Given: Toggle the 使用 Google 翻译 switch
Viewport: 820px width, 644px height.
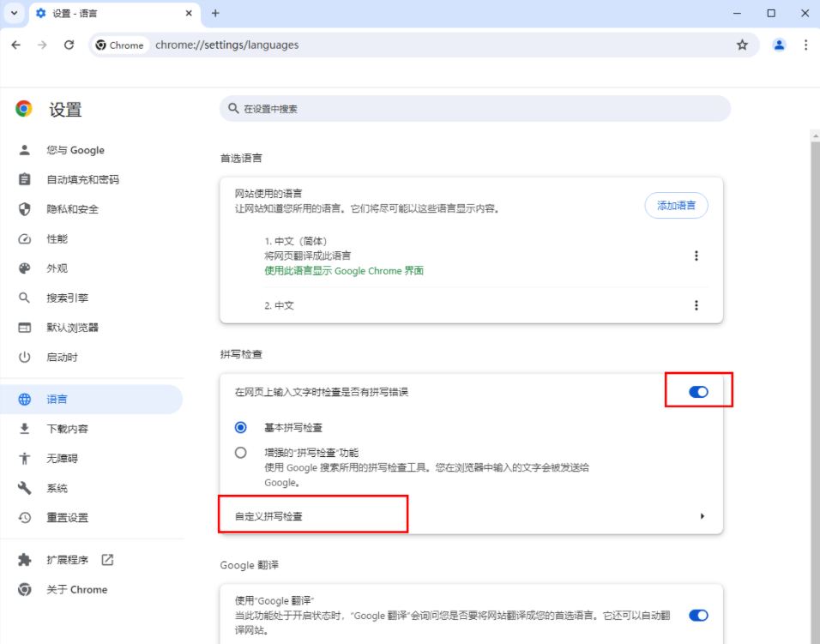Looking at the screenshot, I should (698, 615).
